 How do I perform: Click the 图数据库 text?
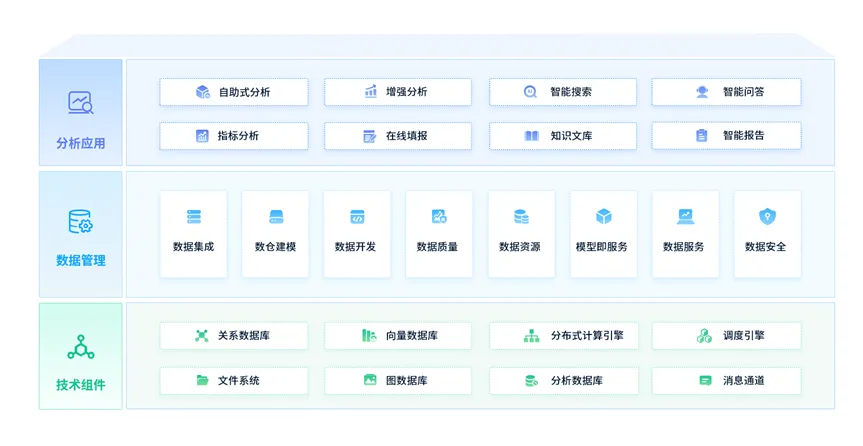(407, 380)
